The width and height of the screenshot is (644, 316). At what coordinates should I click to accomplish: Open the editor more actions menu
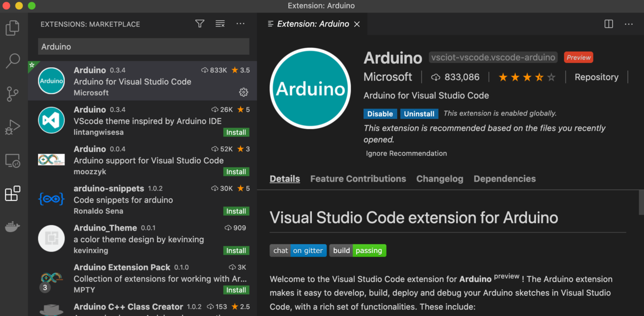click(628, 24)
